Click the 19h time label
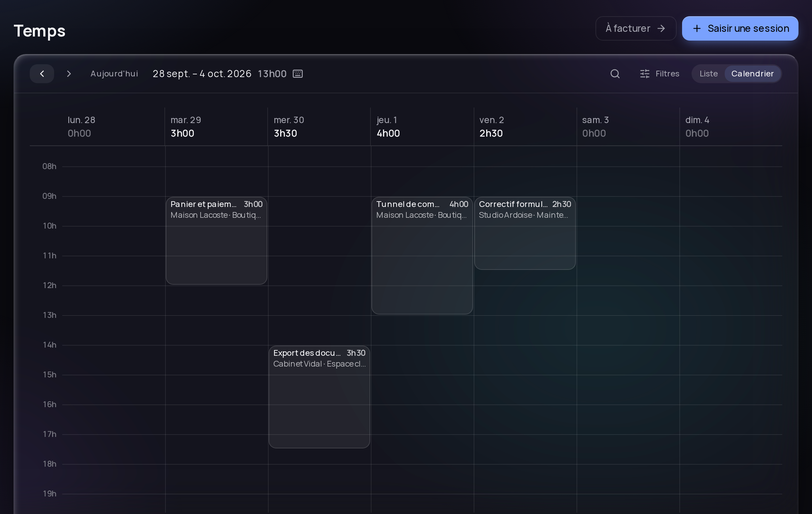Screen dimensions: 812x514 coord(49,494)
